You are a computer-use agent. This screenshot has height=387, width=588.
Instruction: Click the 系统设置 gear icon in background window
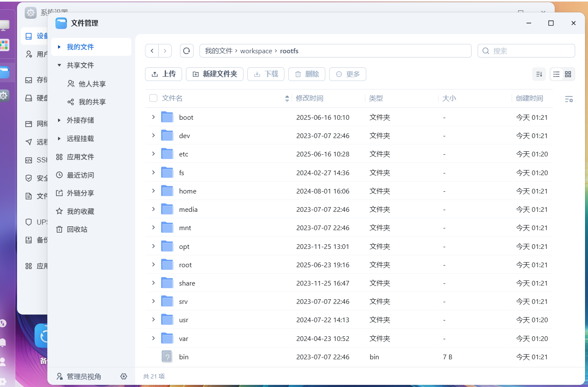pyautogui.click(x=31, y=13)
